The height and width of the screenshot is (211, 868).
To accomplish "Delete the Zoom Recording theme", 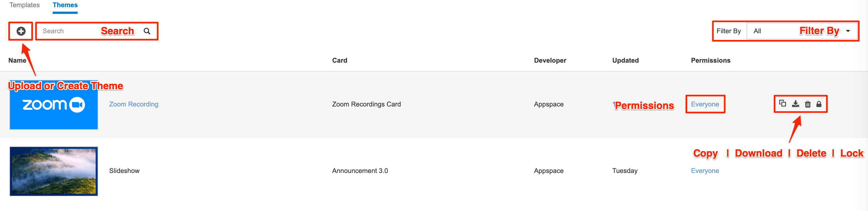I will [808, 104].
